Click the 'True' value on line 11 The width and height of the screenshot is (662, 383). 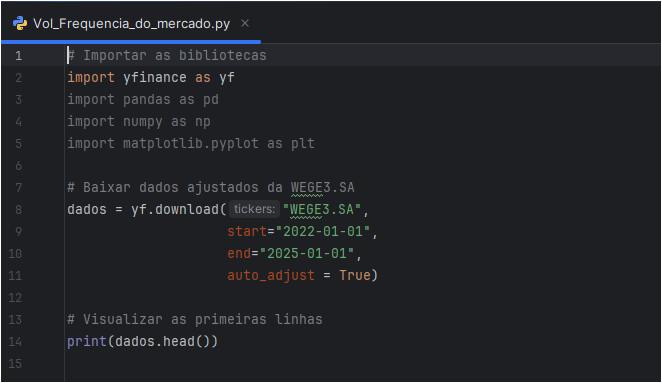(x=355, y=275)
